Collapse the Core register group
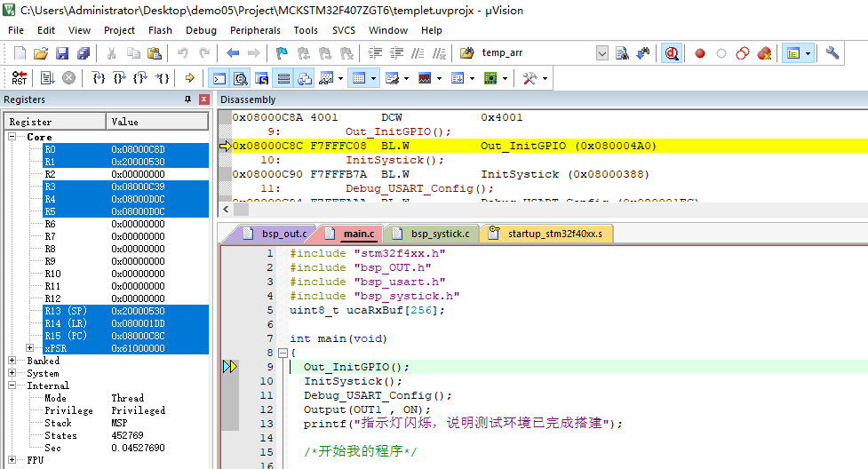The width and height of the screenshot is (868, 469). tap(12, 136)
